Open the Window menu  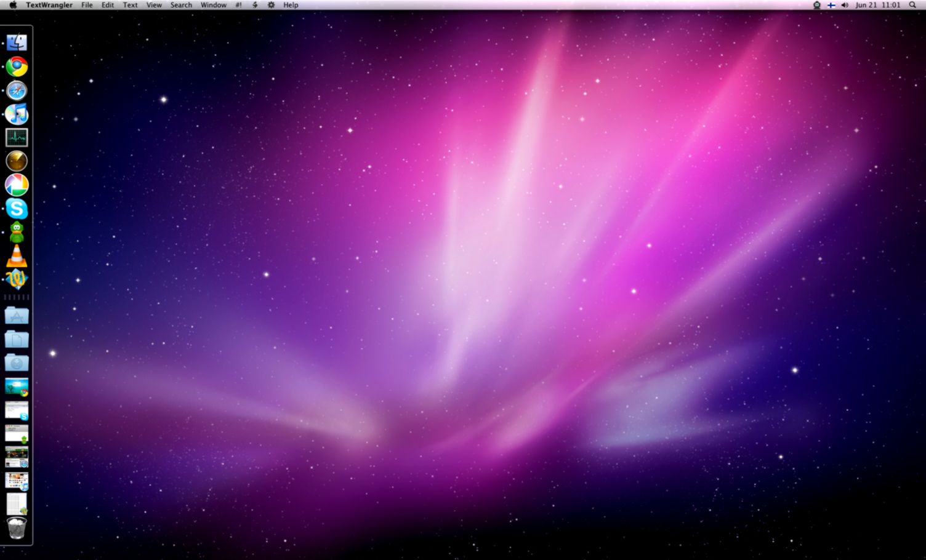pos(213,5)
